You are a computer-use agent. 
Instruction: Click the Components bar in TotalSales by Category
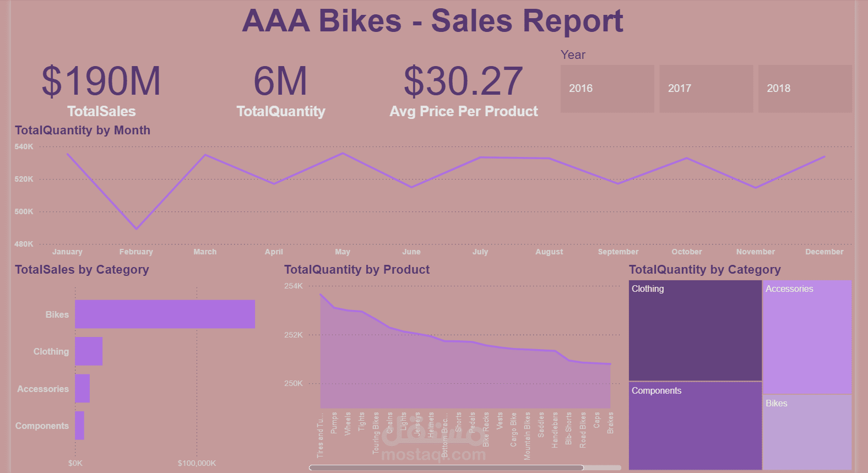click(80, 425)
